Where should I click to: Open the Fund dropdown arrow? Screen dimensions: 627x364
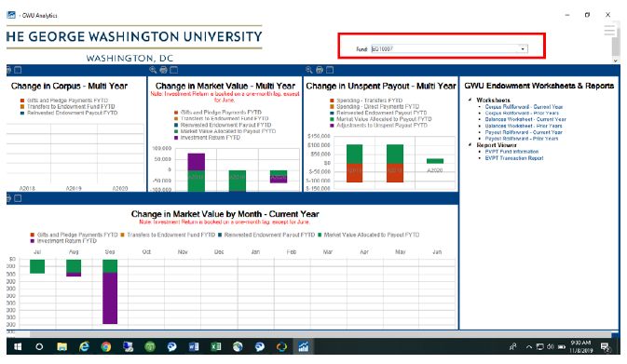point(523,49)
